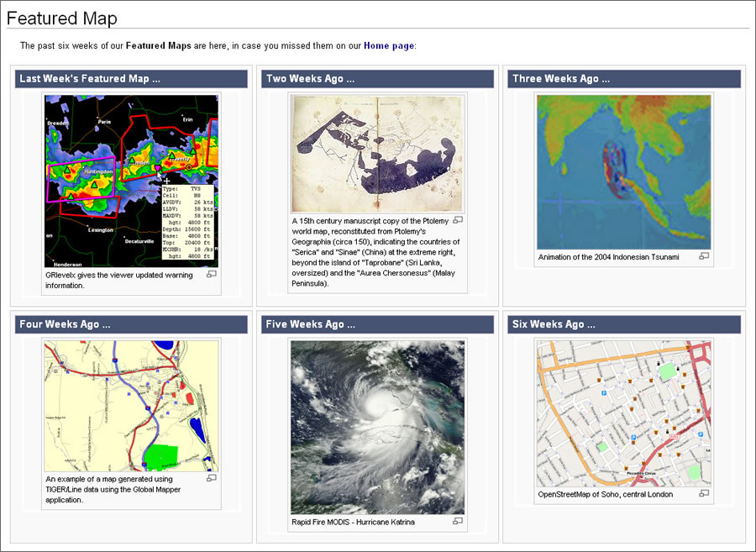756x552 pixels.
Task: Open the OpenStreetMap Soho London thumbnail
Action: tap(624, 413)
